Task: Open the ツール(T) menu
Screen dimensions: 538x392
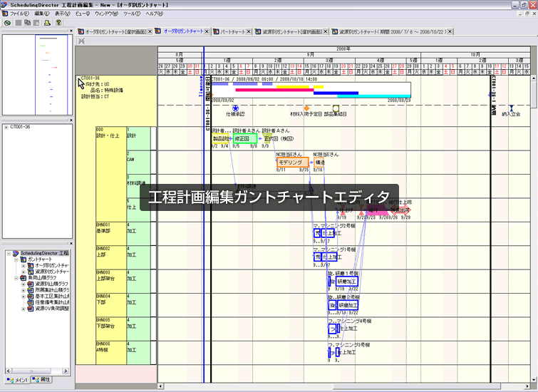Action: pyautogui.click(x=132, y=14)
